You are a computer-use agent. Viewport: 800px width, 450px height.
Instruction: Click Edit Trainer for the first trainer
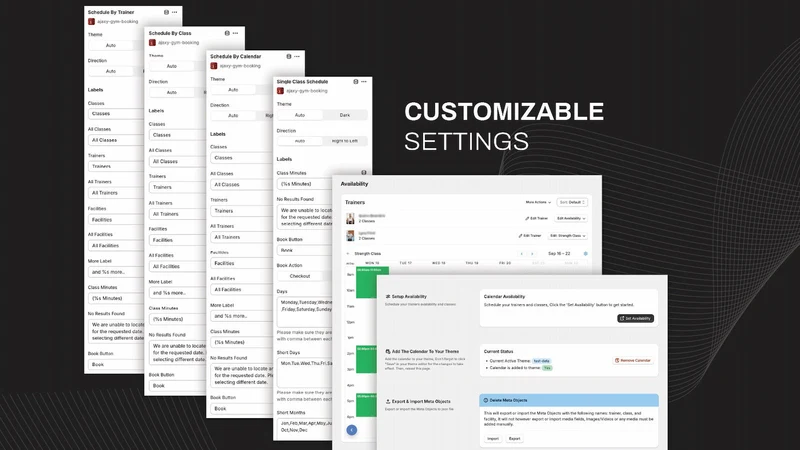[x=536, y=218]
